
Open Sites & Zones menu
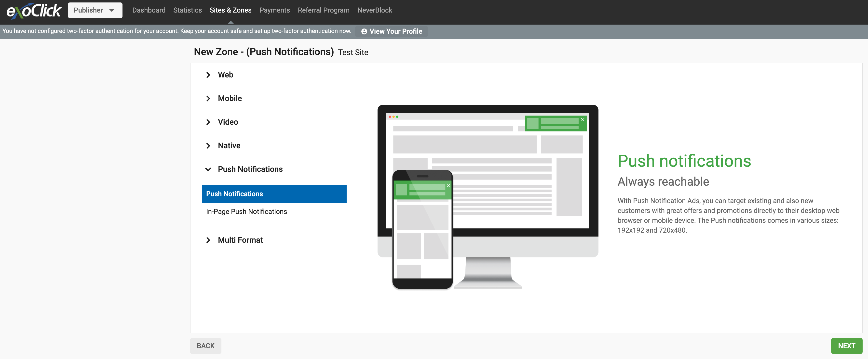[230, 10]
